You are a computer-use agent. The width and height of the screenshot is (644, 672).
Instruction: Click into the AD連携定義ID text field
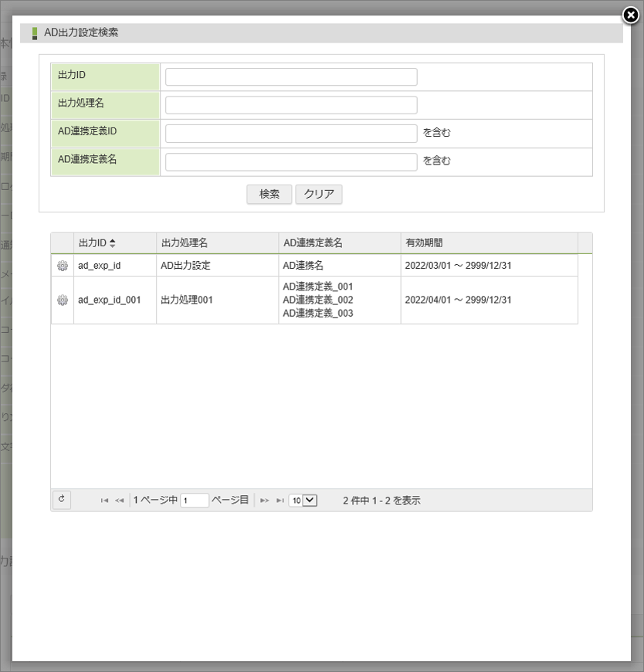[291, 134]
